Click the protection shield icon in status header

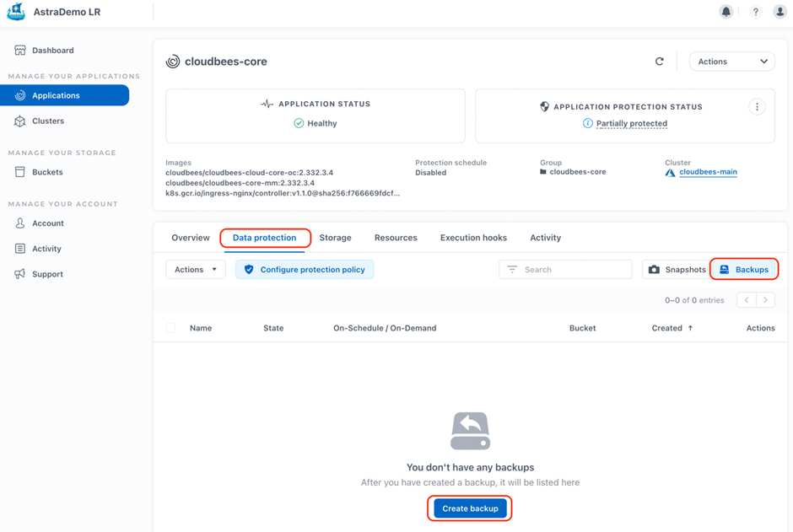click(x=545, y=106)
